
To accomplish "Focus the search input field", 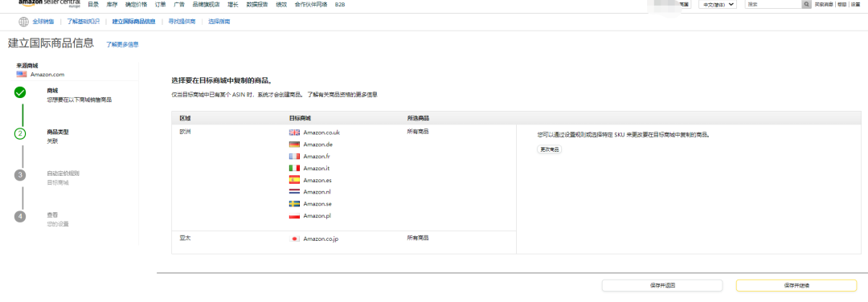I will pos(773,4).
